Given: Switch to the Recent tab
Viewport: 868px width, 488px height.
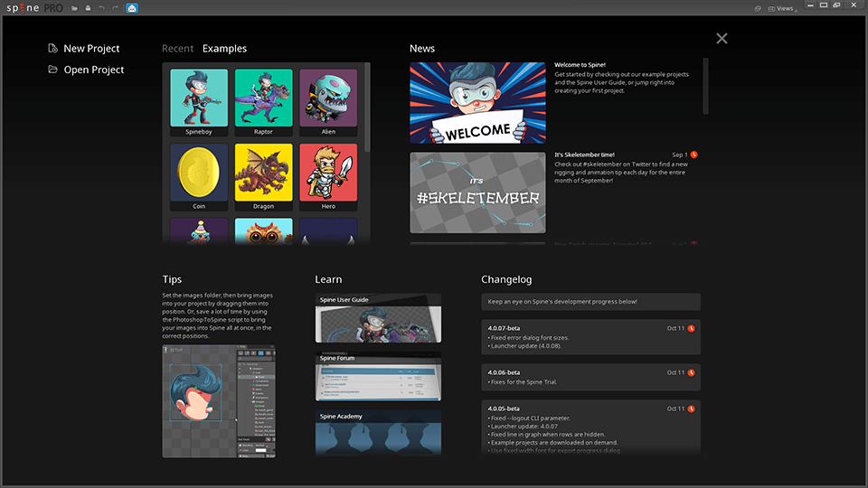Looking at the screenshot, I should click(177, 49).
